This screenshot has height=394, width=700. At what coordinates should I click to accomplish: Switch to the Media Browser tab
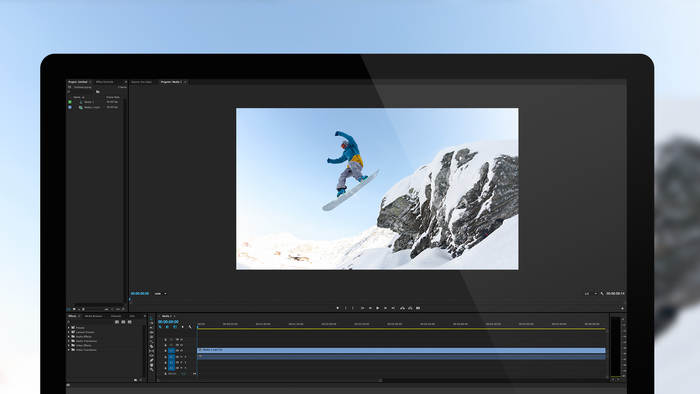(93, 316)
